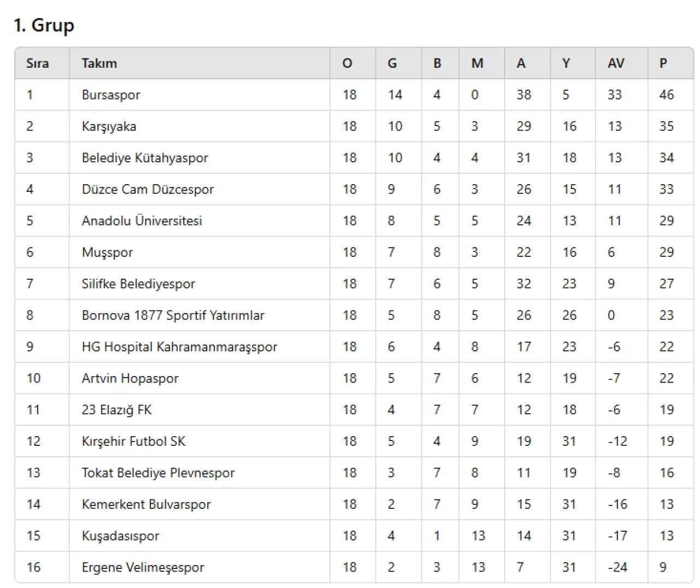
Task: Click the 'AV' goal difference header
Action: 616,63
